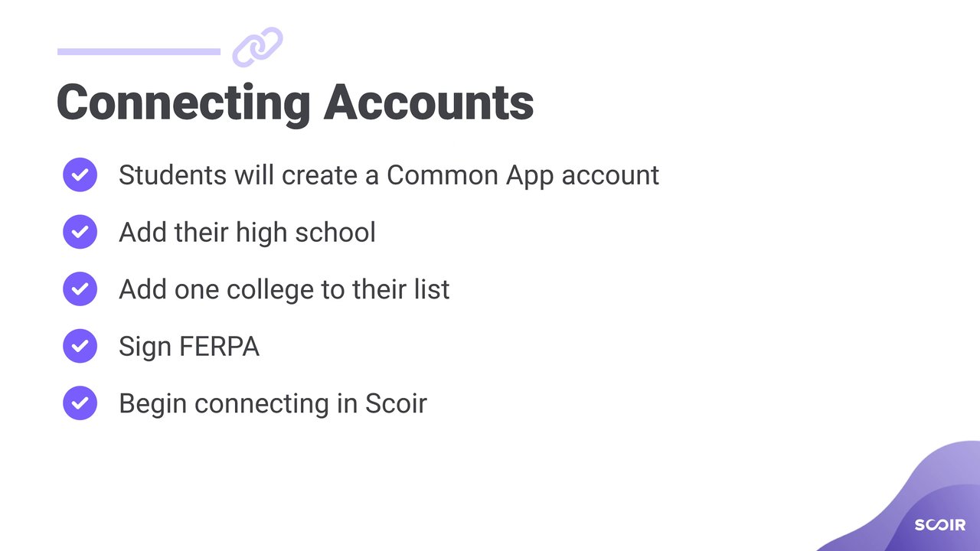Click the word Sign in the fourth bullet
The width and height of the screenshot is (980, 551).
145,347
